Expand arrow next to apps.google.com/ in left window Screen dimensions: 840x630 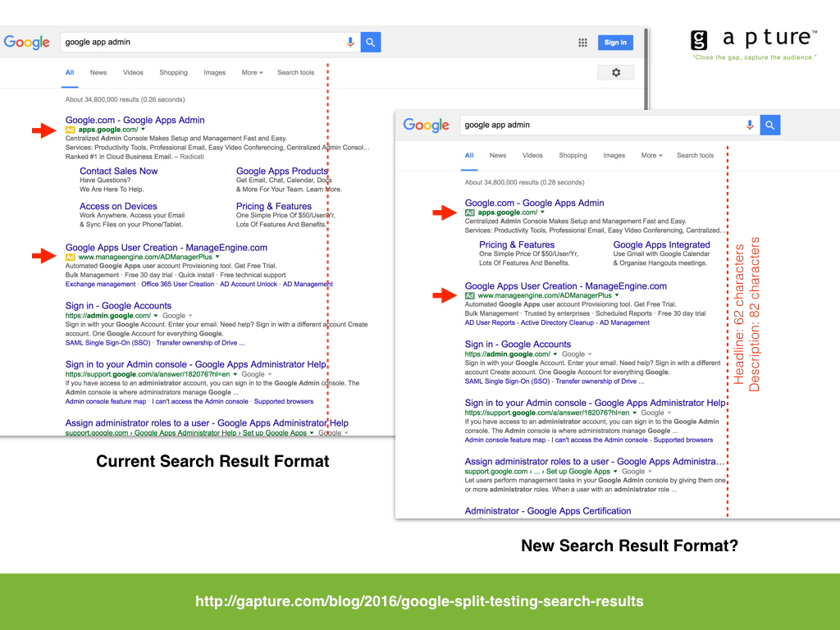point(143,129)
